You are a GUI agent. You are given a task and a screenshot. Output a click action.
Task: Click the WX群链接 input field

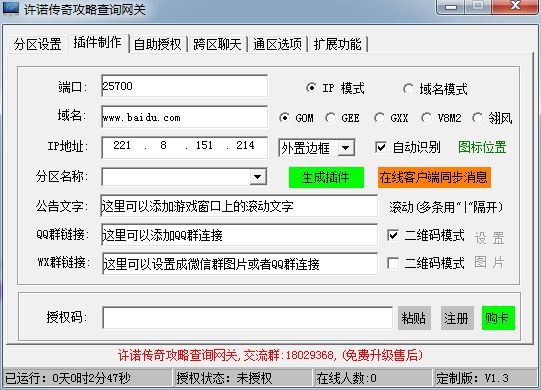click(x=239, y=264)
